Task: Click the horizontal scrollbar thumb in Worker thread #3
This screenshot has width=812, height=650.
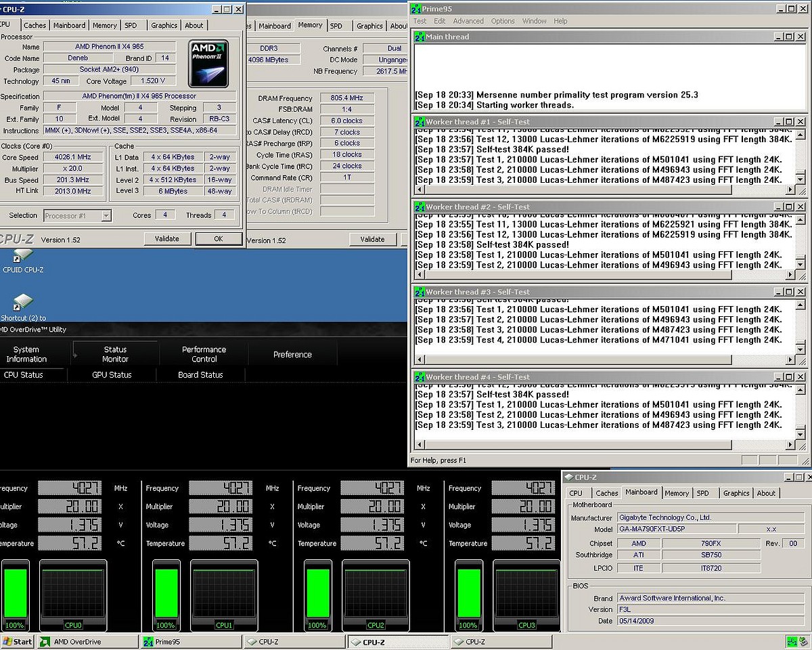Action: tap(579, 360)
